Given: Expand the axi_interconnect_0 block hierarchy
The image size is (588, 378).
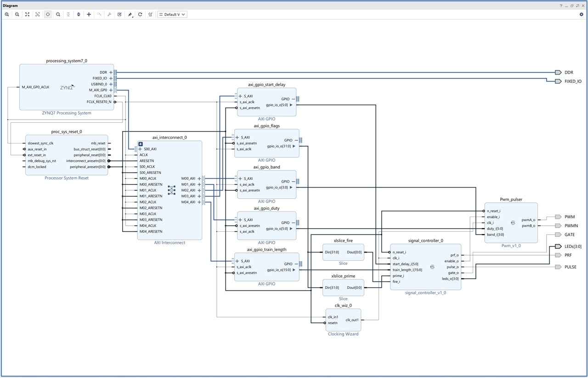Looking at the screenshot, I should tap(141, 144).
